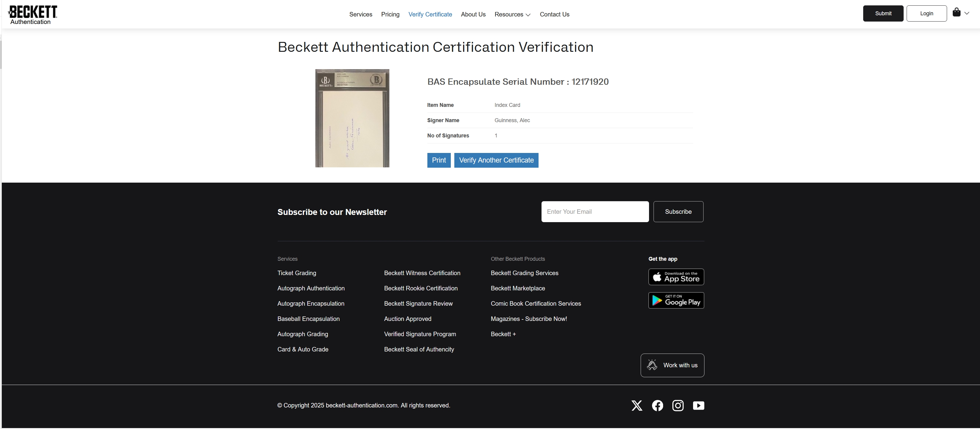Open the Autograph Authentication footer link
The image size is (980, 429).
click(x=311, y=288)
